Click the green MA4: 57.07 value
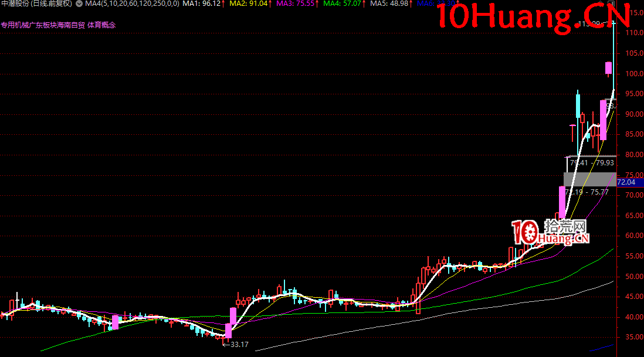644x357 pixels. click(342, 4)
